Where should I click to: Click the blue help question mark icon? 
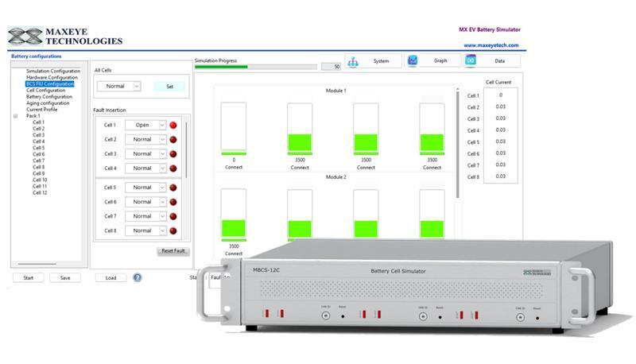138,277
